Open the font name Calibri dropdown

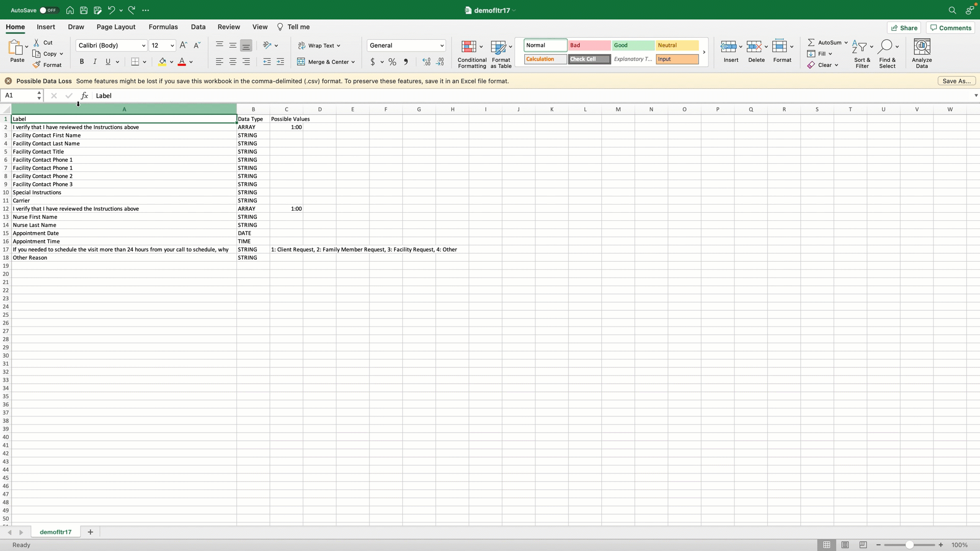(x=143, y=45)
